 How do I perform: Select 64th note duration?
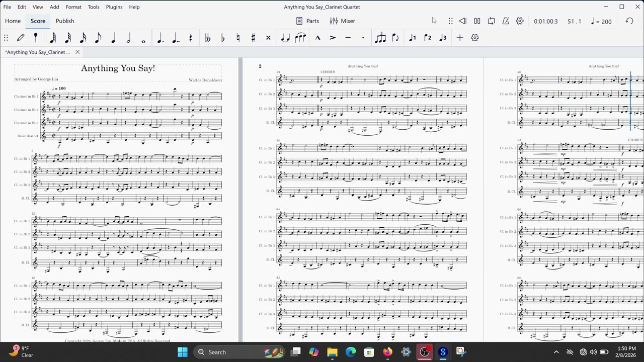[53, 38]
